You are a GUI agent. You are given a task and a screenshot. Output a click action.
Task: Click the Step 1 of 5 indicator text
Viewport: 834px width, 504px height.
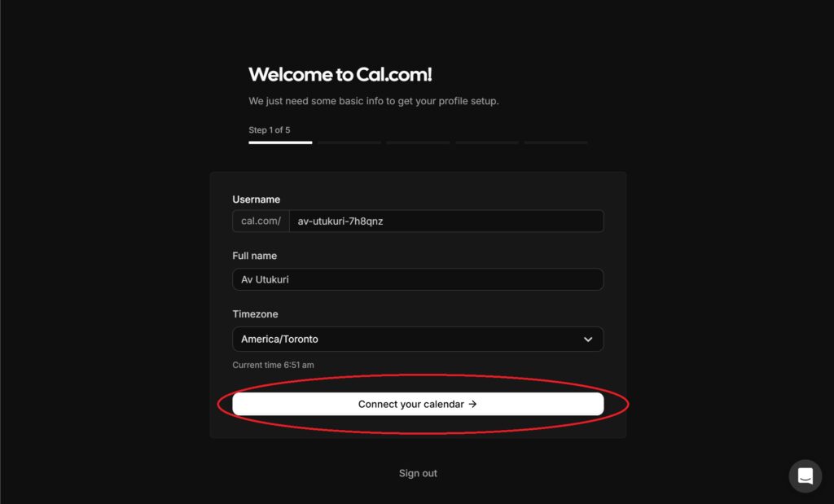pyautogui.click(x=269, y=130)
